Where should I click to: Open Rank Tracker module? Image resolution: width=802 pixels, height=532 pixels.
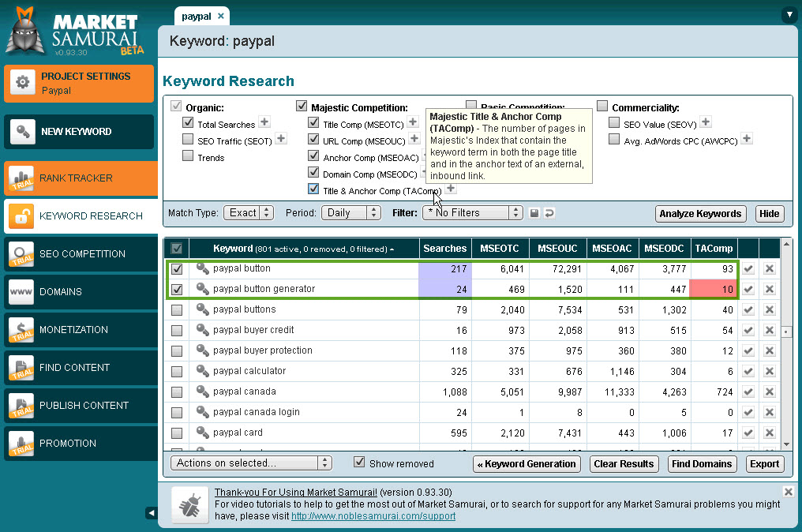point(81,178)
